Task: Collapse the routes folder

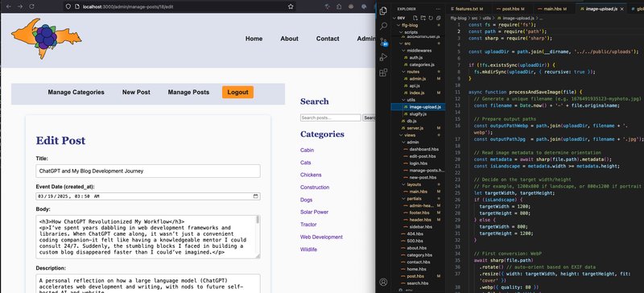Action: click(404, 72)
